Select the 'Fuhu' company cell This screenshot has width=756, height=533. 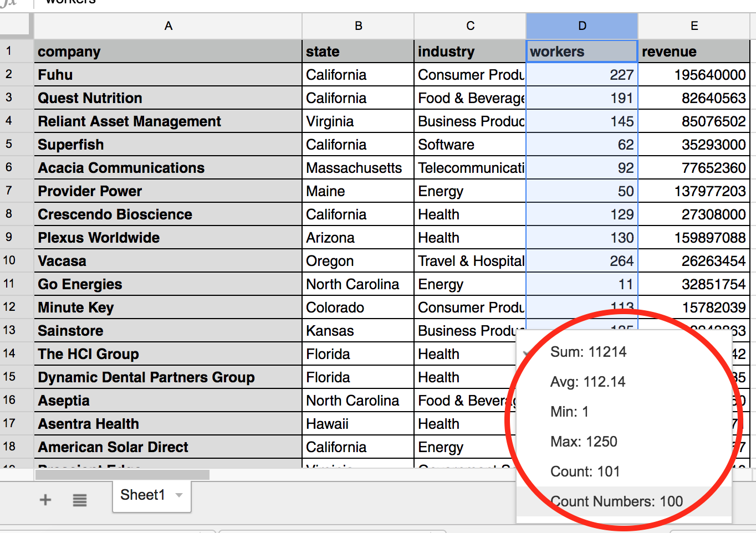coord(168,75)
